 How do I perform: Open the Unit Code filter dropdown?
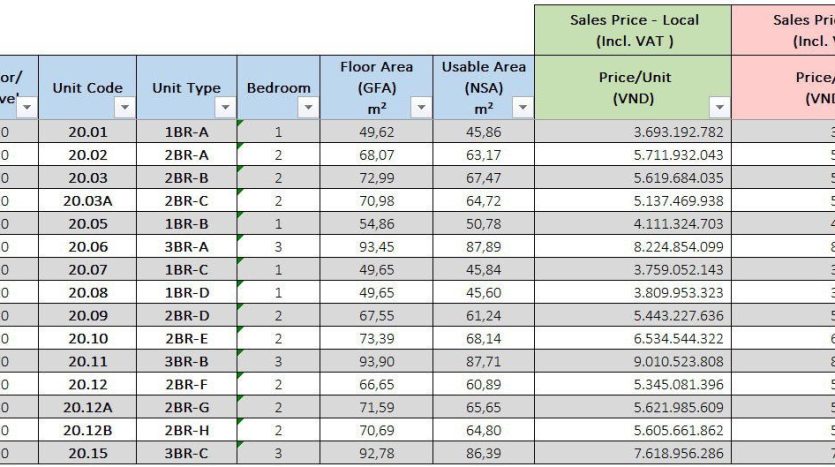point(125,108)
